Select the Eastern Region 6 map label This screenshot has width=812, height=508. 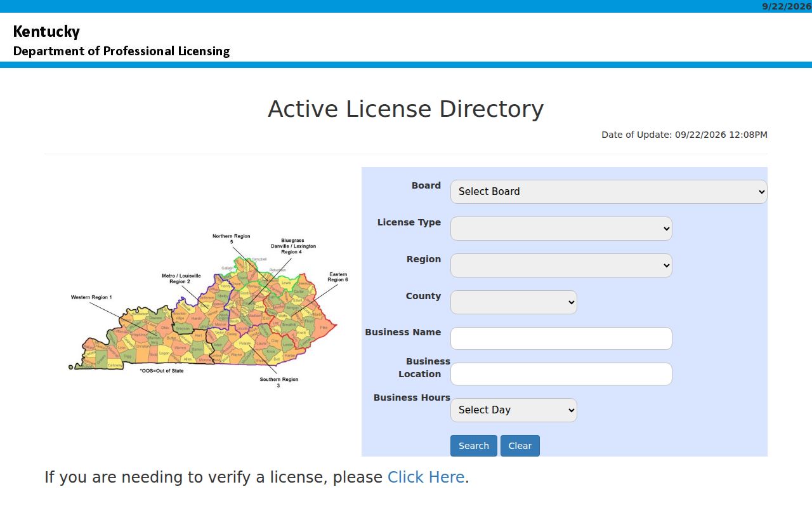[x=337, y=277]
